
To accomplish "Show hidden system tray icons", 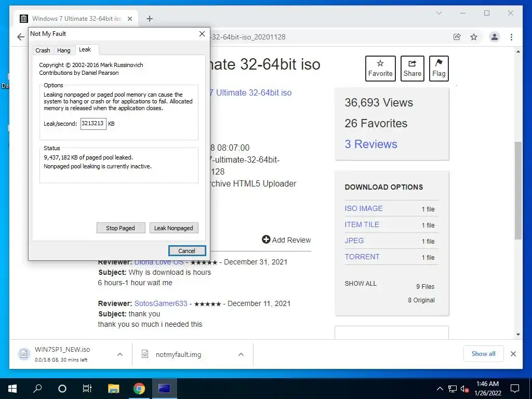I will [440, 389].
